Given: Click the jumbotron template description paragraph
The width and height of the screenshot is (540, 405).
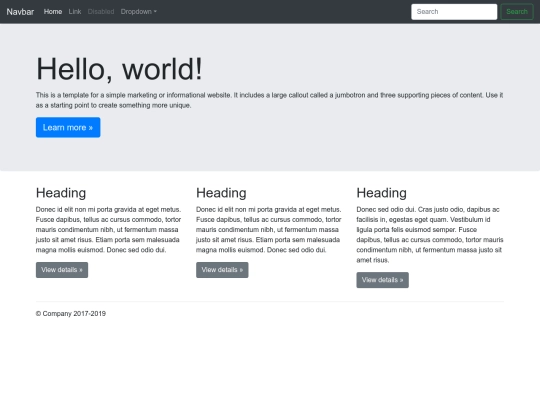Looking at the screenshot, I should pyautogui.click(x=269, y=100).
